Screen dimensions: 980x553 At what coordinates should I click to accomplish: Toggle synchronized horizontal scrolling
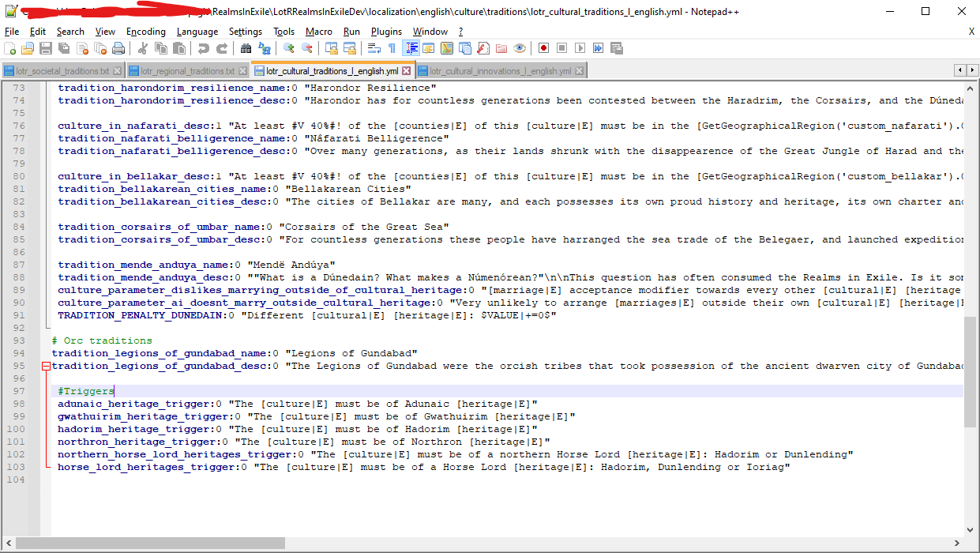(350, 48)
